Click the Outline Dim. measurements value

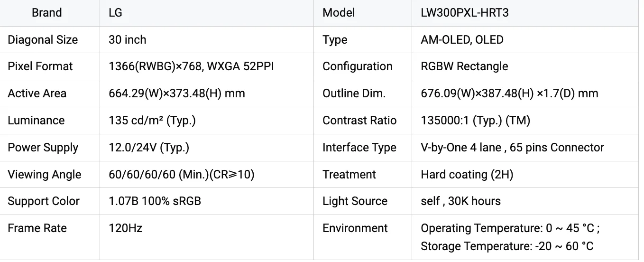pyautogui.click(x=509, y=94)
